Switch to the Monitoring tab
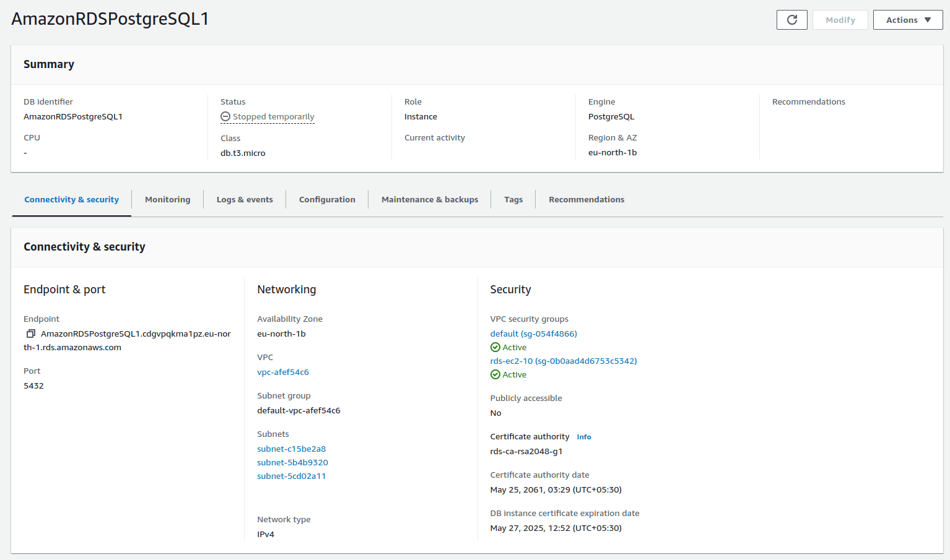Viewport: 950px width, 560px height. point(167,199)
